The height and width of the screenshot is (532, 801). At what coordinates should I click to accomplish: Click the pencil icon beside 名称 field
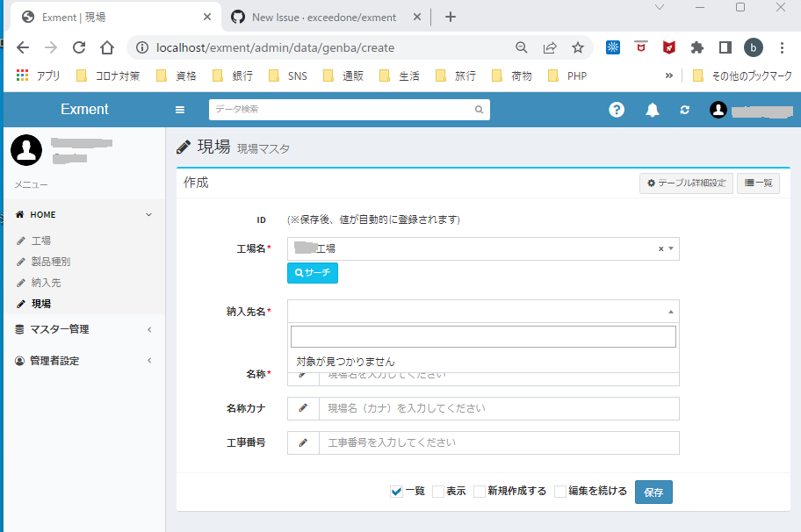click(x=303, y=373)
